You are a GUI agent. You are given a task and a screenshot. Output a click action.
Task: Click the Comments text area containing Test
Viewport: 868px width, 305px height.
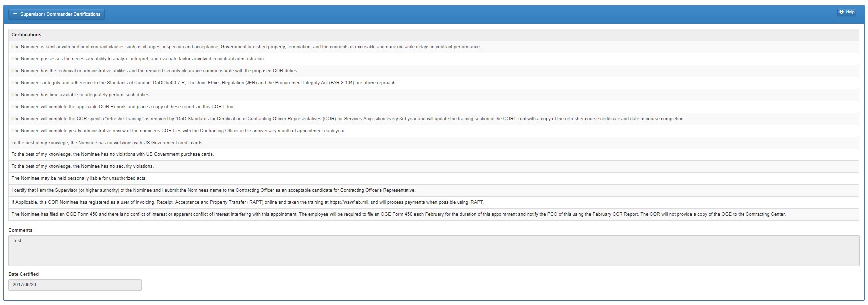pos(433,251)
